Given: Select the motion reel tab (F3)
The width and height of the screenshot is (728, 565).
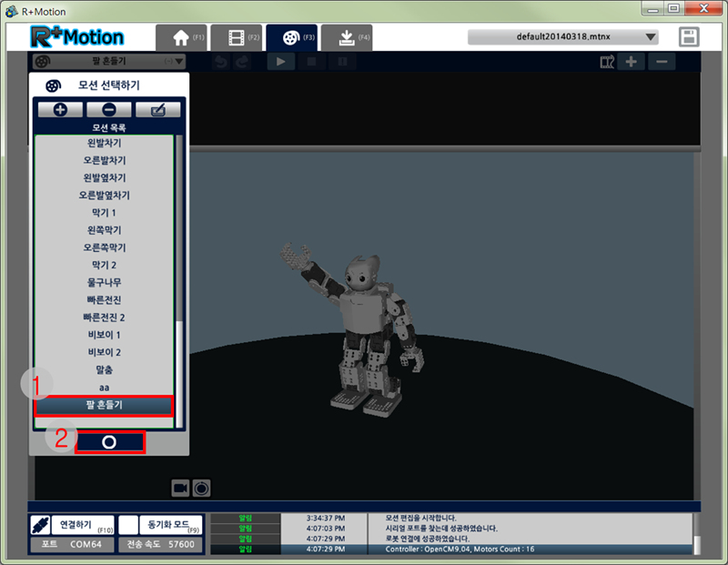Looking at the screenshot, I should click(x=292, y=37).
